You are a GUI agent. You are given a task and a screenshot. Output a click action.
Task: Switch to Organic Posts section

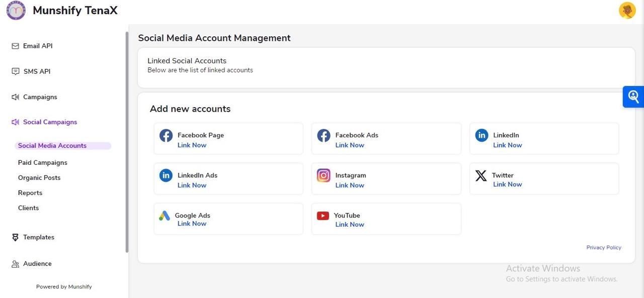39,177
